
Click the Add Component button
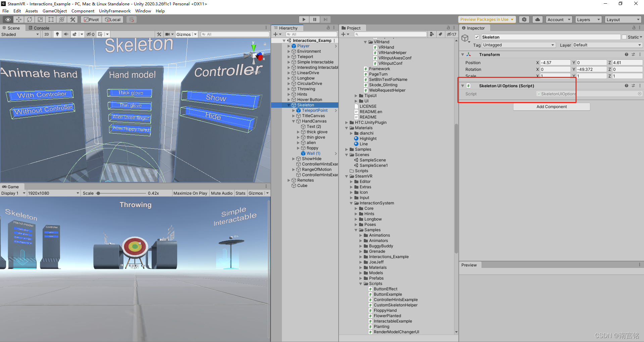pyautogui.click(x=551, y=107)
